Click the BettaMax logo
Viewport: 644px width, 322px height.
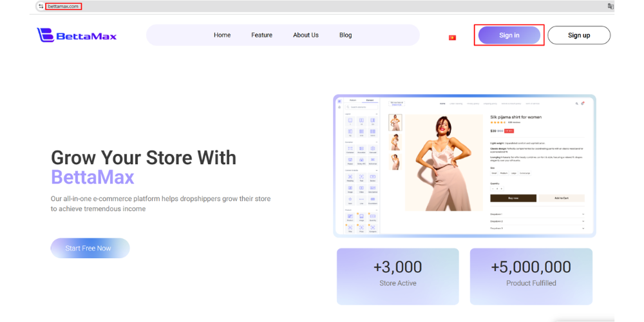point(77,35)
